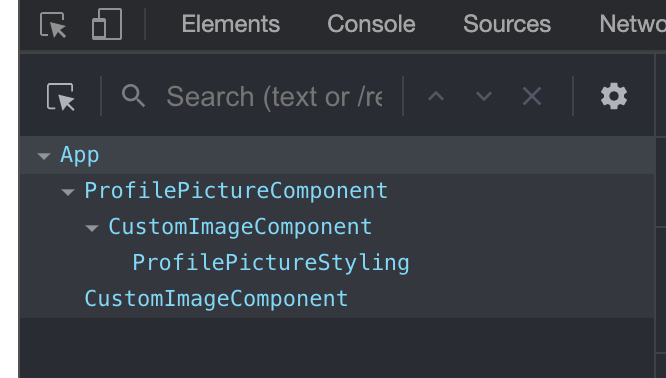Image resolution: width=666 pixels, height=378 pixels.
Task: Collapse the App component arrow
Action: click(44, 156)
